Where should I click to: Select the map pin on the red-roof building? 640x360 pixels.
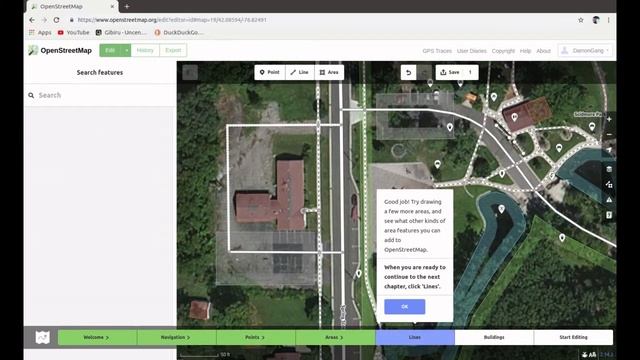click(x=514, y=118)
